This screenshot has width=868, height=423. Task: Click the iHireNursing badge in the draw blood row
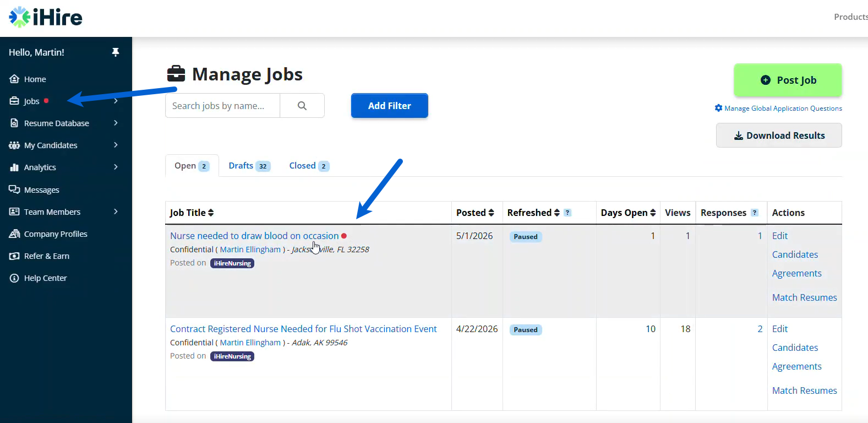pyautogui.click(x=232, y=263)
